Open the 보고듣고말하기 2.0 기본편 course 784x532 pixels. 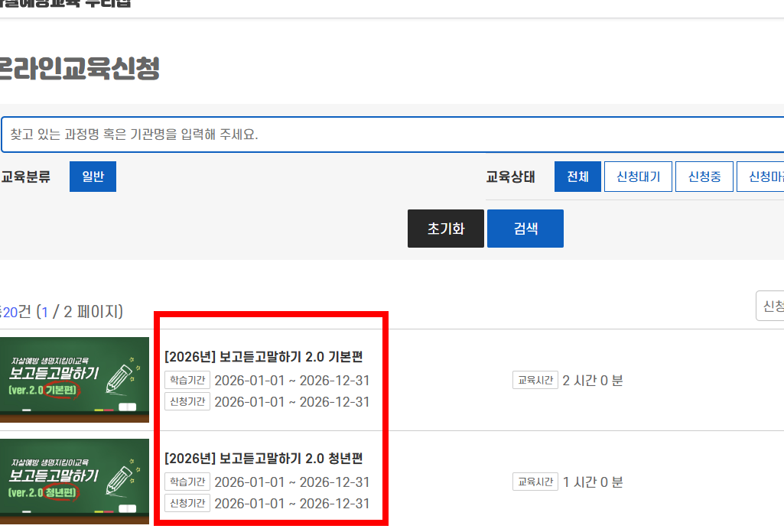click(265, 357)
